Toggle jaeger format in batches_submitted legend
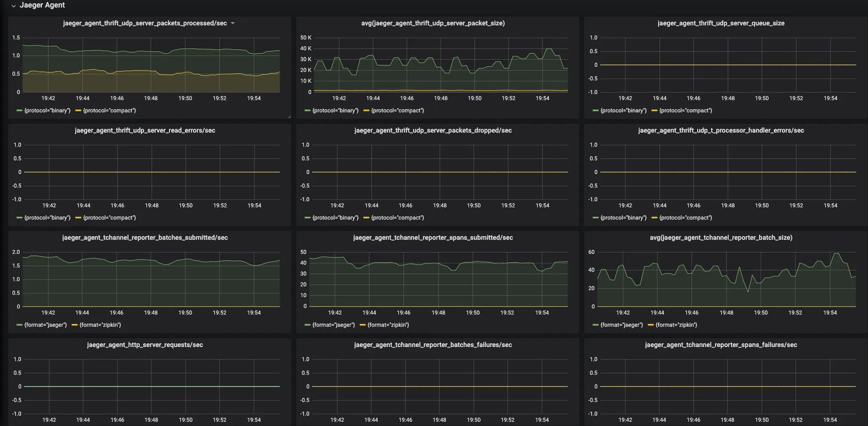This screenshot has width=868, height=426. click(x=46, y=325)
